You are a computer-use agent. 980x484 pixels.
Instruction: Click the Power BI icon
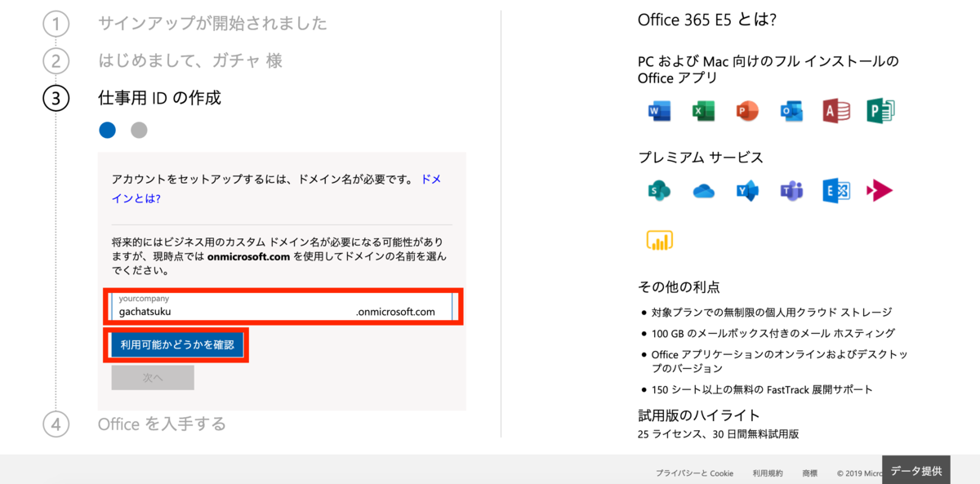click(x=658, y=239)
